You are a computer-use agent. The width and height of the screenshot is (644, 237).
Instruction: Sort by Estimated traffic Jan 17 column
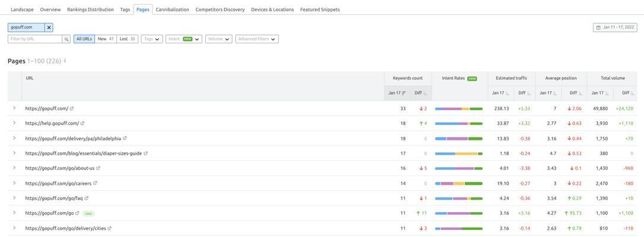click(x=501, y=93)
